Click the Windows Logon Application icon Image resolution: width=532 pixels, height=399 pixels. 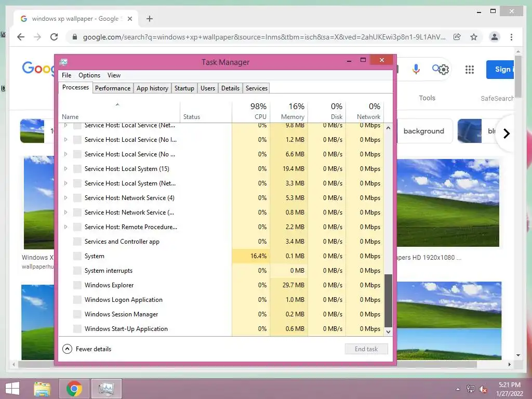tap(77, 300)
